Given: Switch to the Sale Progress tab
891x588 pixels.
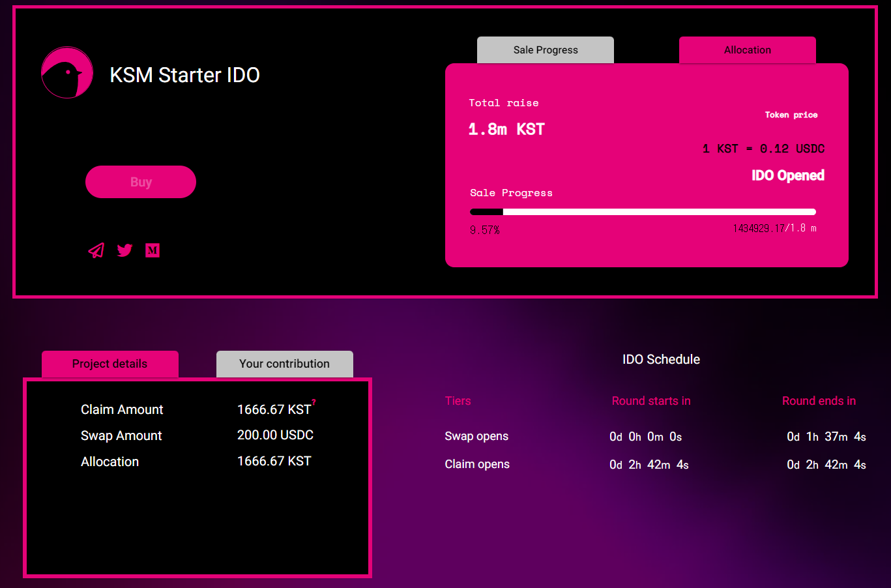Looking at the screenshot, I should [x=546, y=50].
